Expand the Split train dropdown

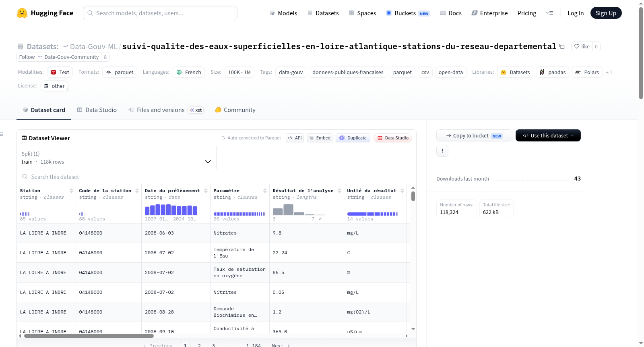click(116, 158)
